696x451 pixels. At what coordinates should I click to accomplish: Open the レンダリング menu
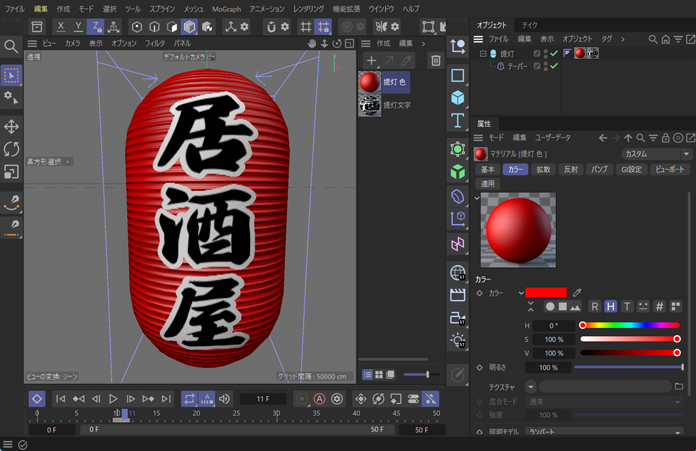pos(308,8)
